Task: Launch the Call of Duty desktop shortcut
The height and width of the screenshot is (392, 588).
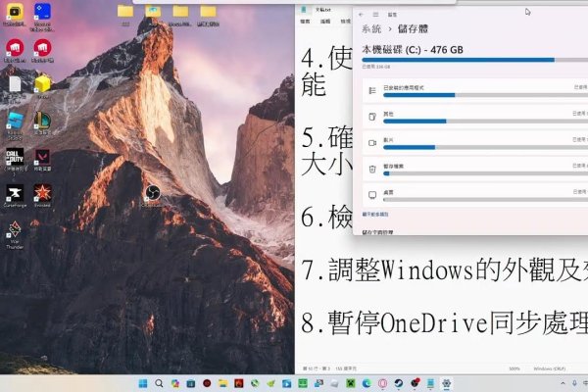Action: [x=15, y=159]
